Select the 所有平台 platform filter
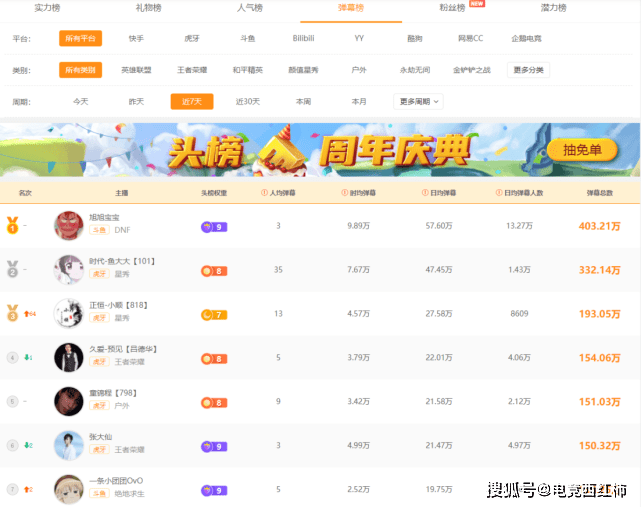The image size is (641, 507). 81,38
